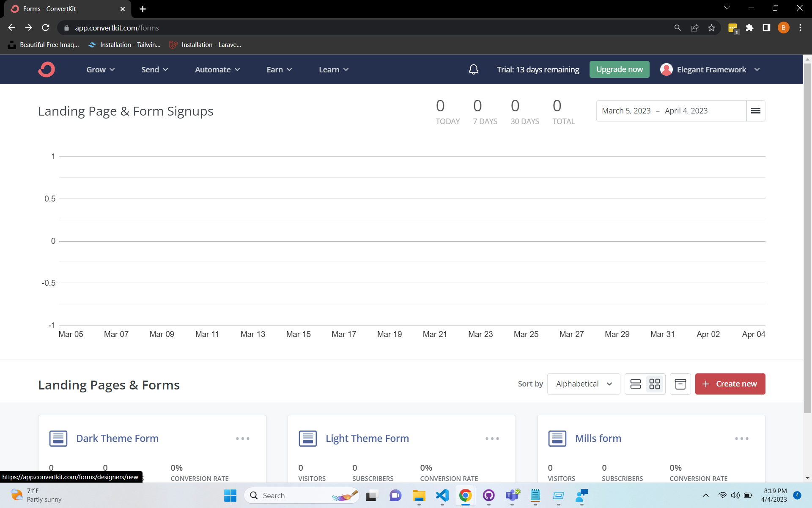Screen dimensions: 812x508
Task: Open the Learn menu
Action: pos(333,69)
